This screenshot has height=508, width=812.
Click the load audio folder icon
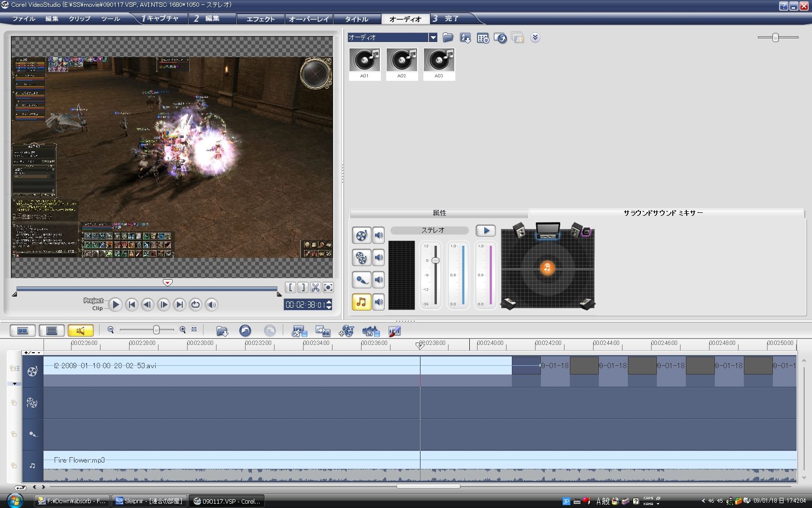point(448,38)
